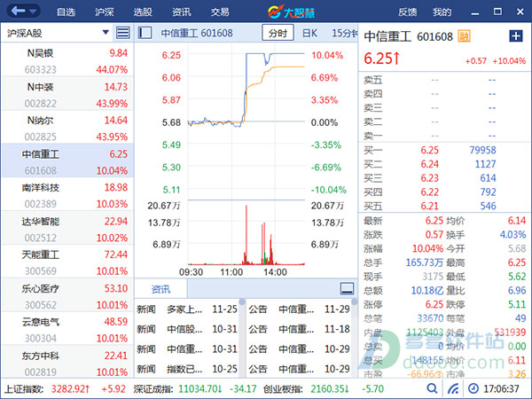Click the 量比 6.96 value
Image resolution: width=532 pixels, height=399 pixels.
pyautogui.click(x=517, y=291)
